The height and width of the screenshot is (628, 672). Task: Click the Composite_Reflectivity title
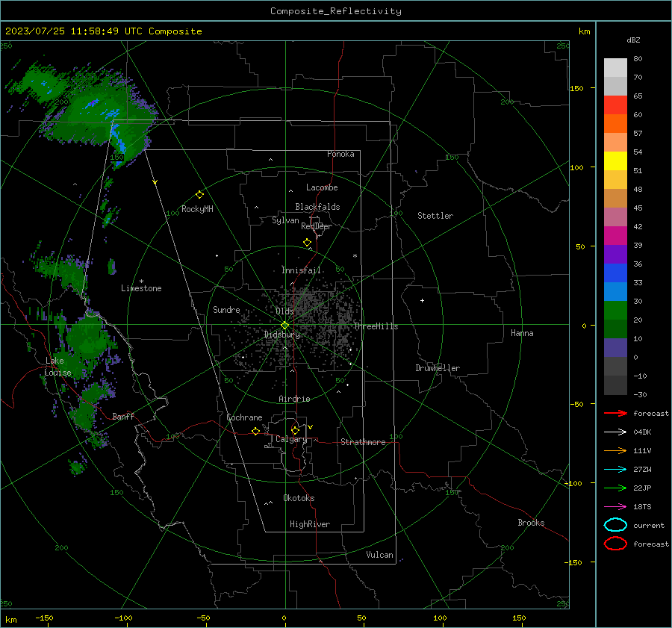[x=336, y=11]
